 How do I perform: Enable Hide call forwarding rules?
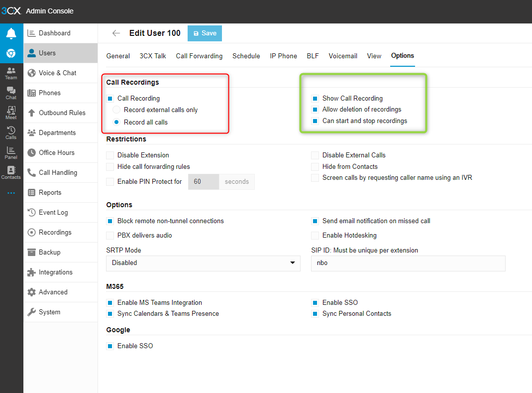[x=110, y=167]
